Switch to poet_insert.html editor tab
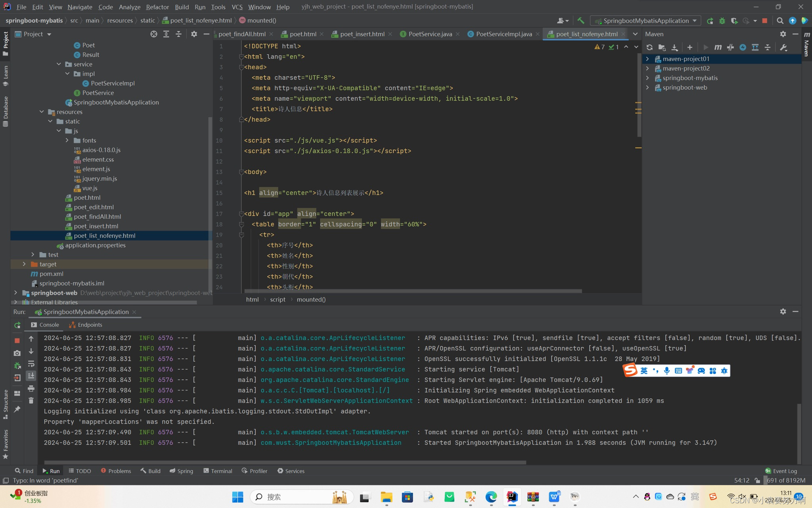The image size is (812, 508). 362,34
